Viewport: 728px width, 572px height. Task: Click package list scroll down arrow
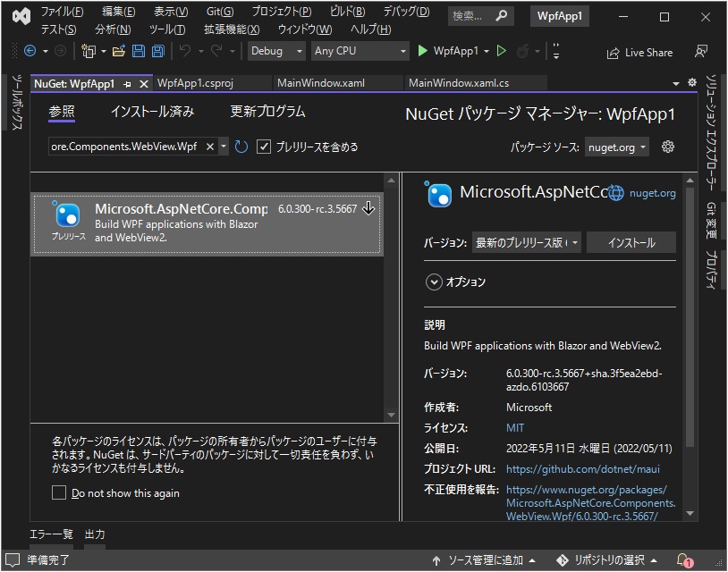click(392, 415)
